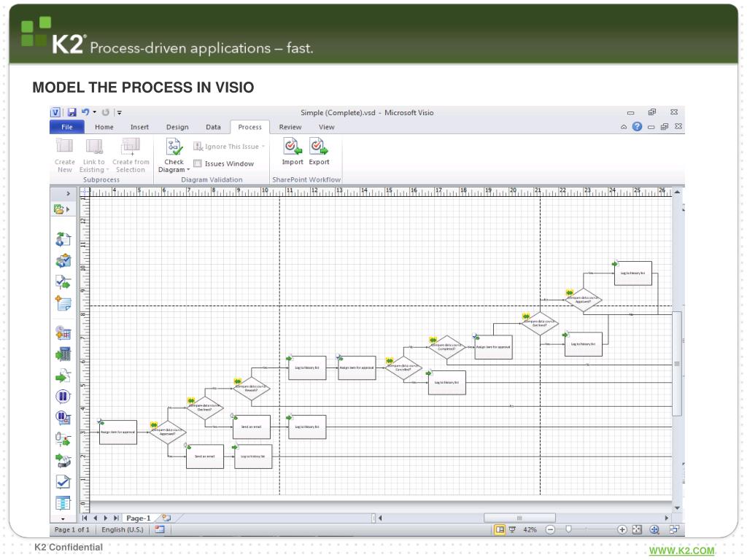
Task: Click the Switch Windows status bar icon
Action: point(674,529)
